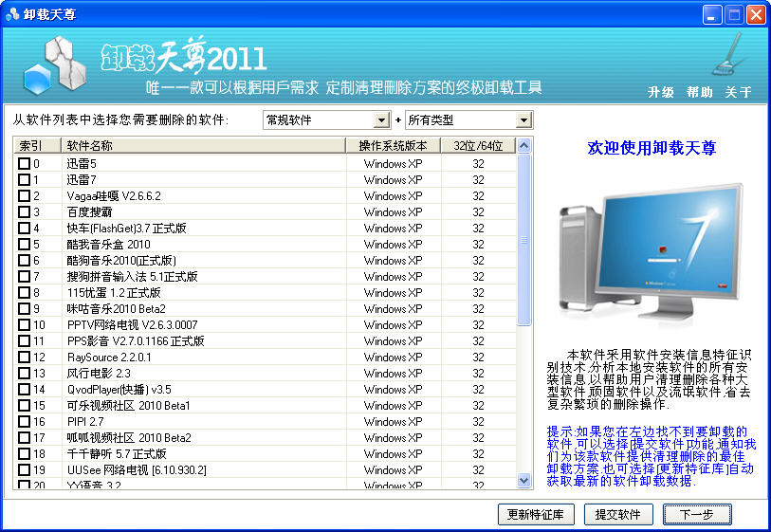Select the 可乐视频社区 2010 Beta1 row
771x532 pixels.
[x=266, y=406]
